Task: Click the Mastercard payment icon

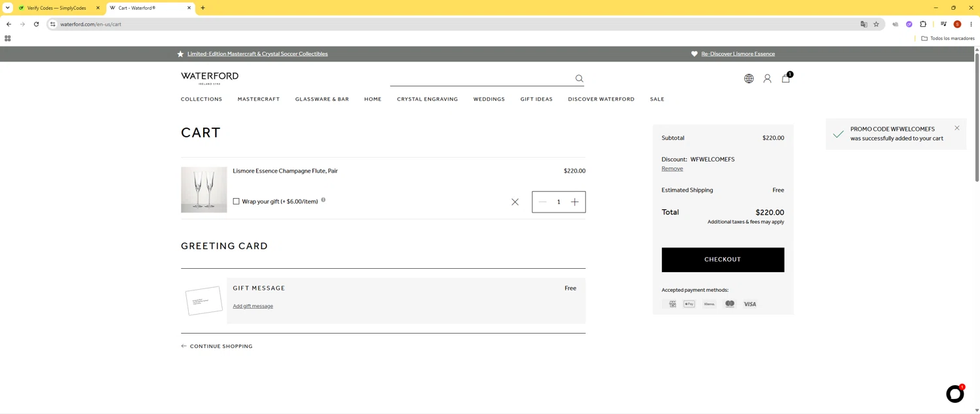Action: pos(730,304)
